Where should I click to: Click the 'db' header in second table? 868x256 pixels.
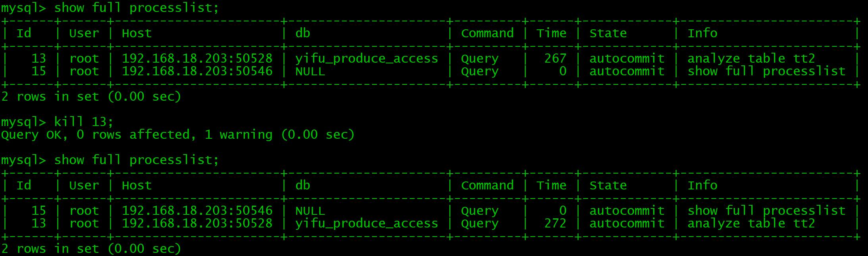click(302, 185)
